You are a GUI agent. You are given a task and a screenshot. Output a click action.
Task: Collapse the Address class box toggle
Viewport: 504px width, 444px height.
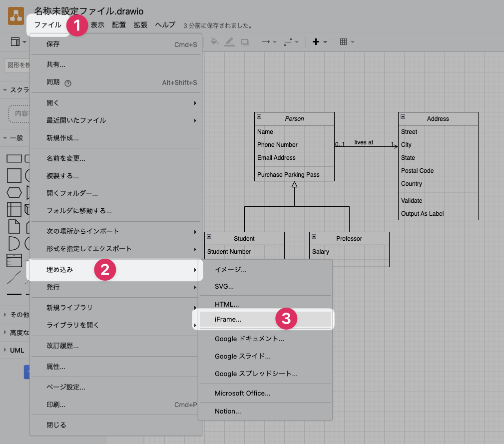(x=403, y=117)
